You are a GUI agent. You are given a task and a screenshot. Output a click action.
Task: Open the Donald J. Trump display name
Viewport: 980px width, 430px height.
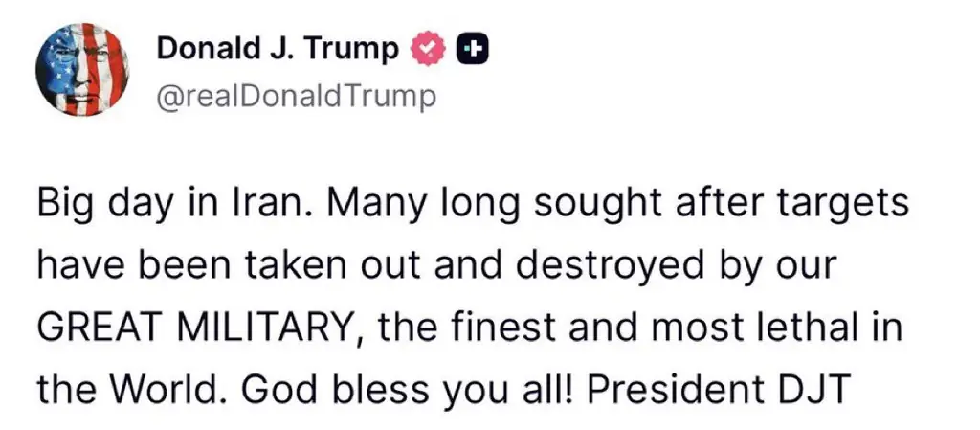pyautogui.click(x=277, y=49)
